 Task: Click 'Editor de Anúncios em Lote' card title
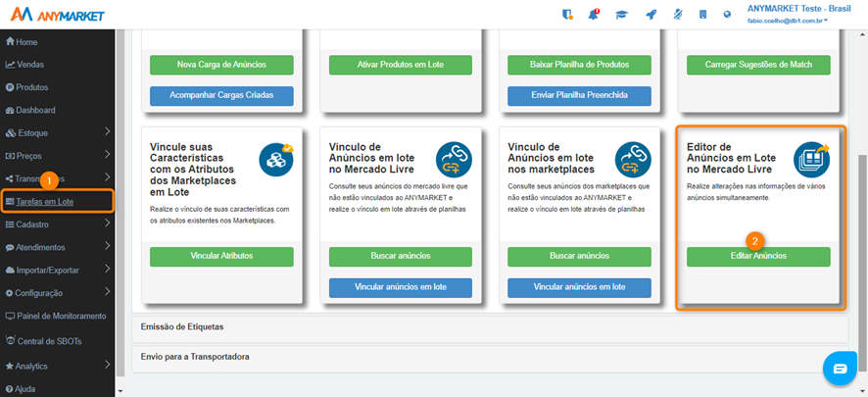[x=731, y=159]
